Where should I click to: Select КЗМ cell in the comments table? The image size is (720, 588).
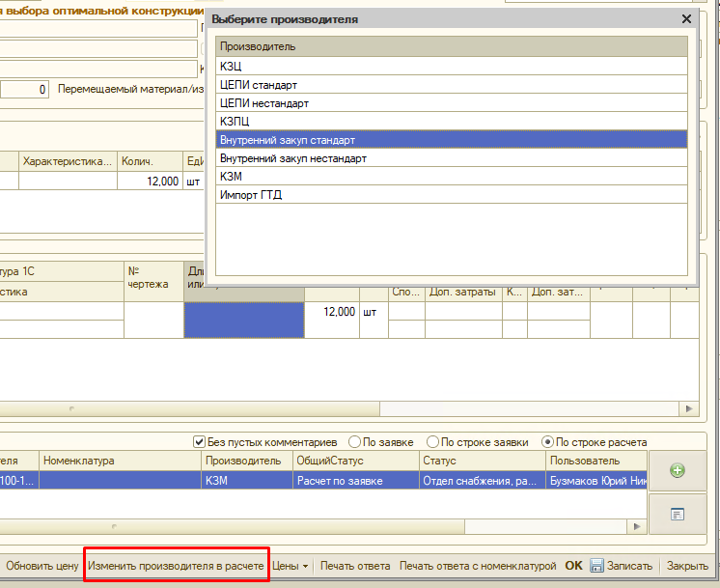247,481
